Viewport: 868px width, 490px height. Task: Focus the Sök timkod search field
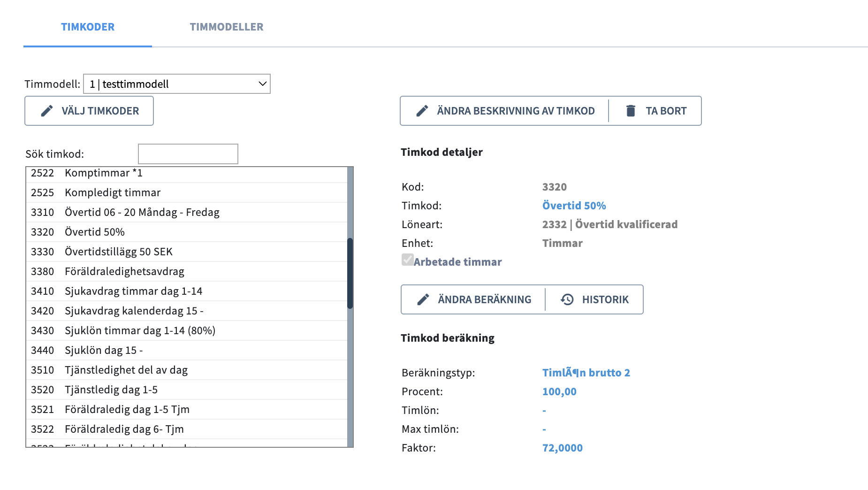pos(188,154)
